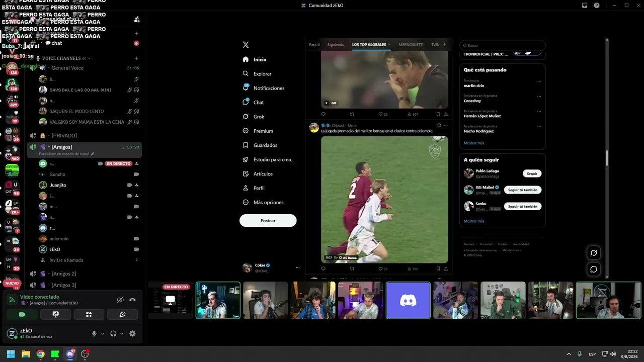Screen dimensions: 644x362
Task: Expand headphone output device options
Action: click(x=122, y=333)
